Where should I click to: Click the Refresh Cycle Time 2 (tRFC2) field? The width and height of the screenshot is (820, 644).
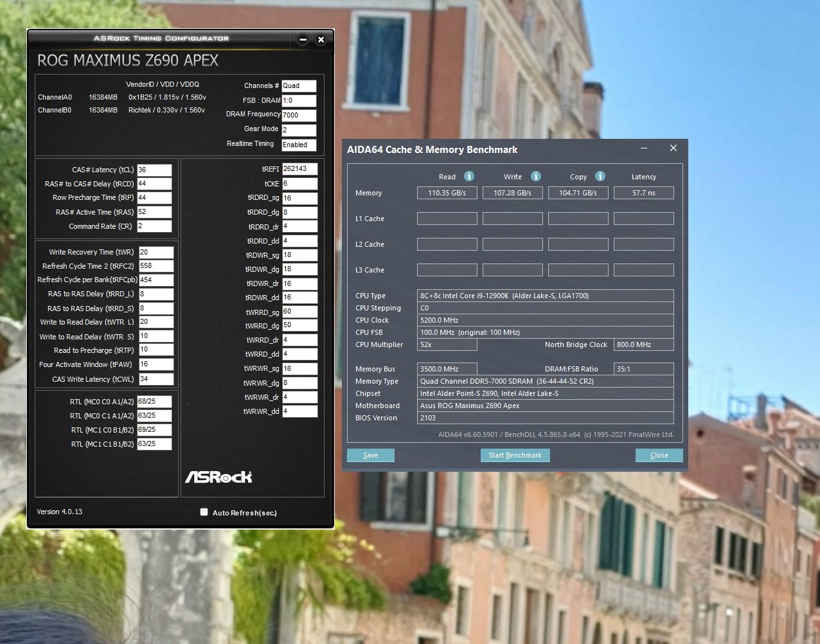coord(156,266)
